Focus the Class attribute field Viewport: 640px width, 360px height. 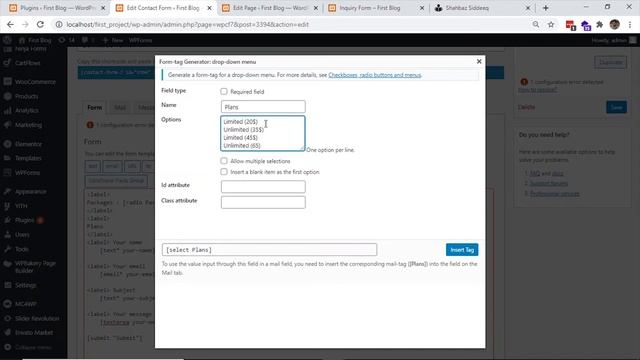click(263, 202)
